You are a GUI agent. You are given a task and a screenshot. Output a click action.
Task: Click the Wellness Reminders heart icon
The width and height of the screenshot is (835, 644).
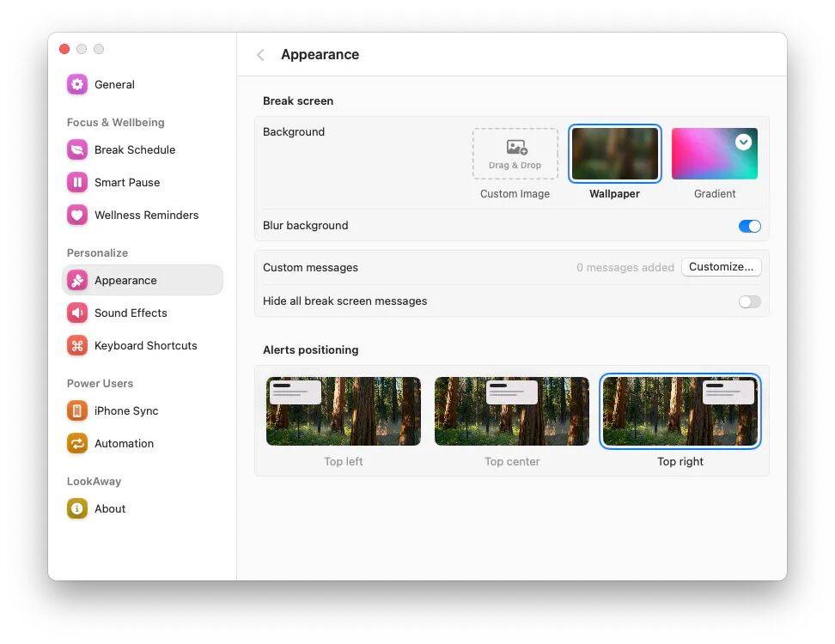pos(77,215)
